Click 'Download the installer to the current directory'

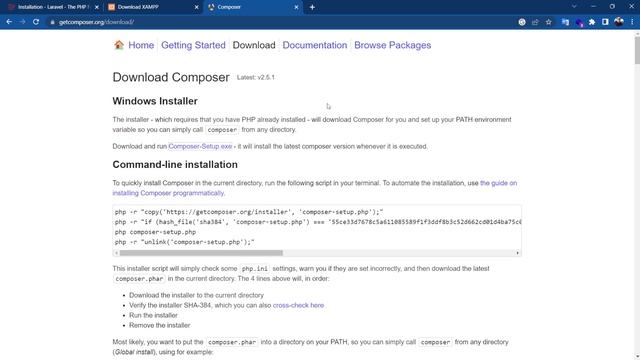point(196,295)
